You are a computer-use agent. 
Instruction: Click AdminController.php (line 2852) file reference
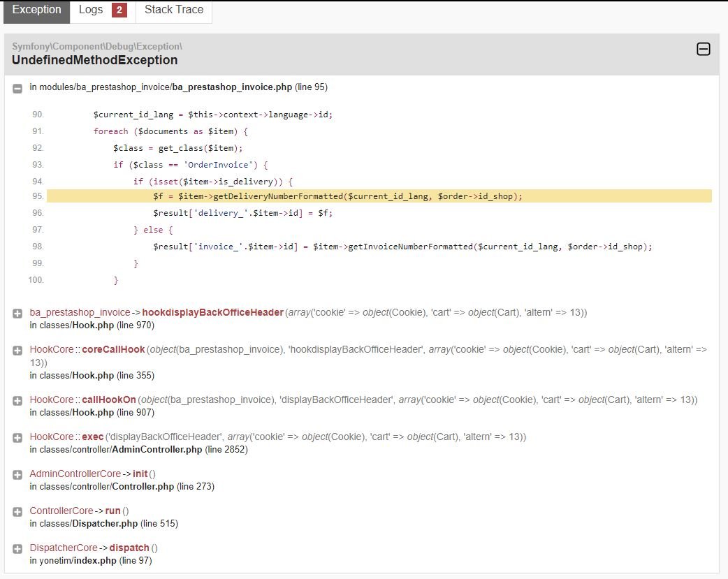click(138, 450)
